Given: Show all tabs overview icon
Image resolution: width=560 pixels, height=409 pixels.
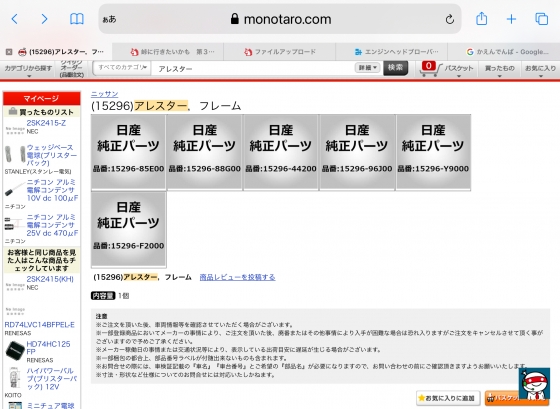Looking at the screenshot, I should tap(541, 19).
